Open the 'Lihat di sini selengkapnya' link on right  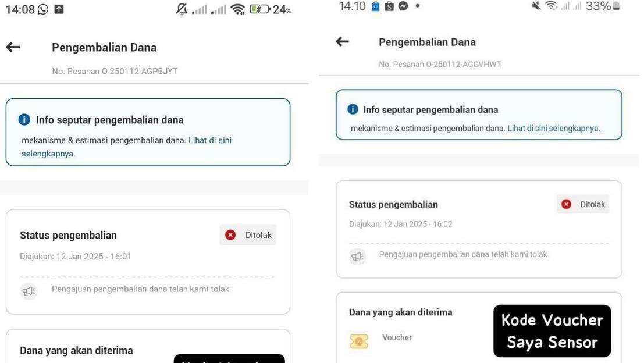tap(554, 128)
